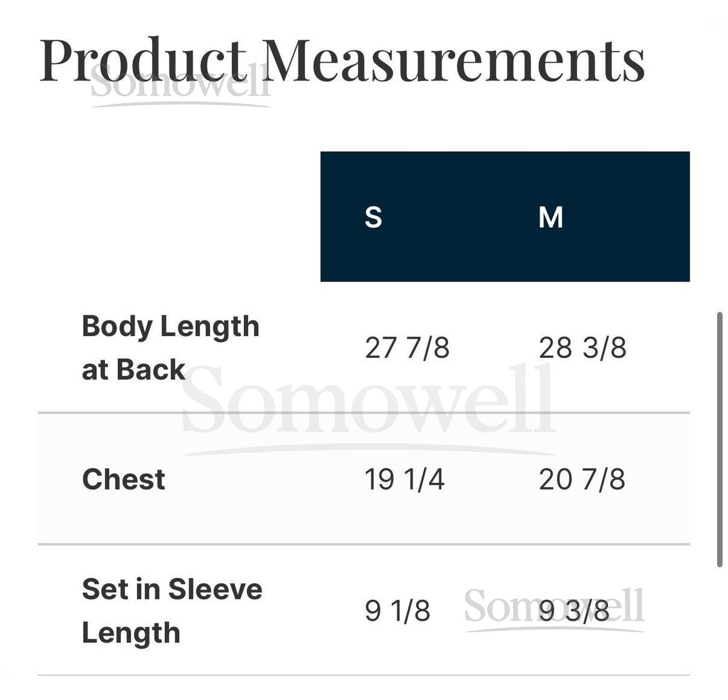The height and width of the screenshot is (700, 728).
Task: Click the word "Measurements" in the heading
Action: point(455,60)
